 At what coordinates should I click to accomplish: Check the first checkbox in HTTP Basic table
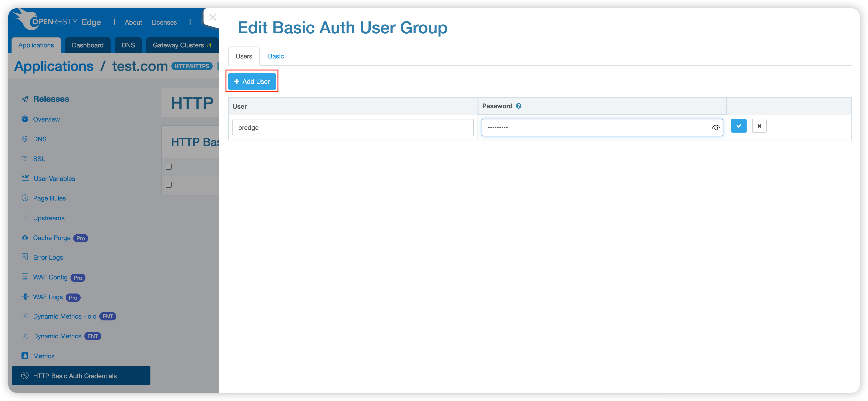coord(169,167)
